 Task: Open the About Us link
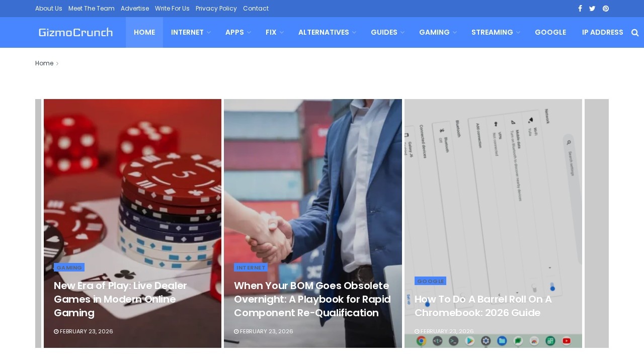click(49, 9)
